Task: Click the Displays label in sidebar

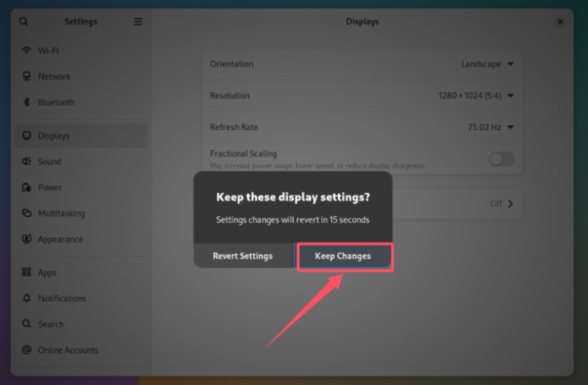Action: (54, 136)
